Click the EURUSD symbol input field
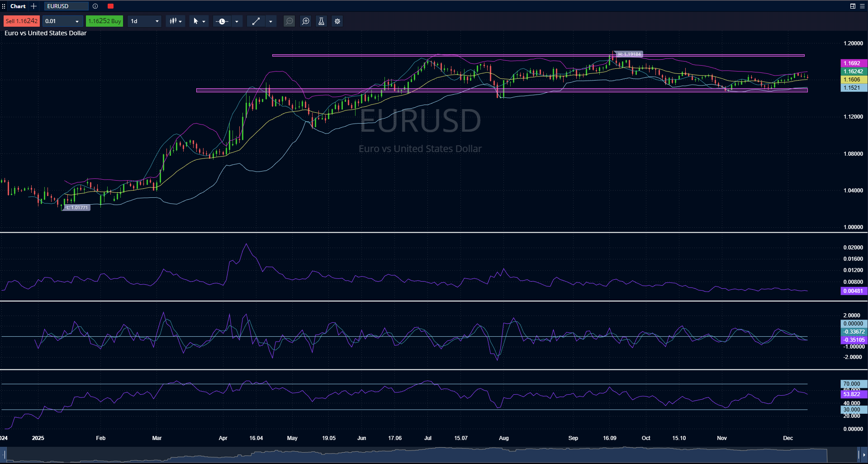 click(66, 6)
